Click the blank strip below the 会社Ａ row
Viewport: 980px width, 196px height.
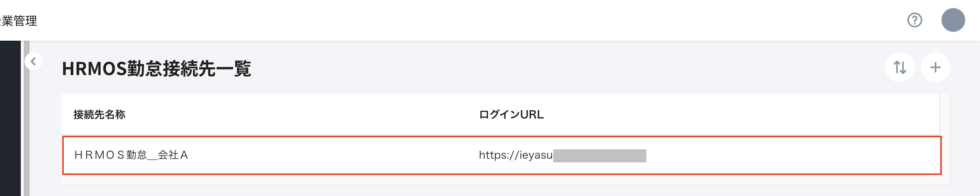(x=494, y=180)
